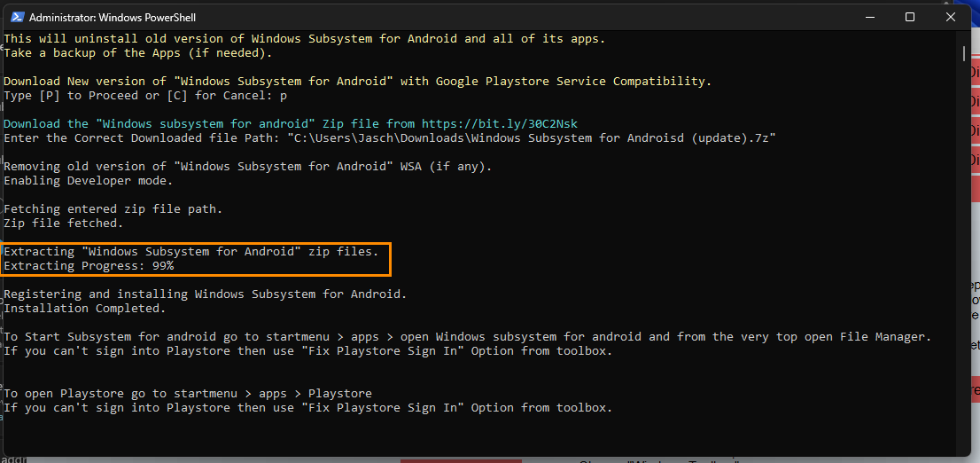Screen dimensions: 980x463
Task: Close the Administrator PowerShell window
Action: (x=951, y=17)
